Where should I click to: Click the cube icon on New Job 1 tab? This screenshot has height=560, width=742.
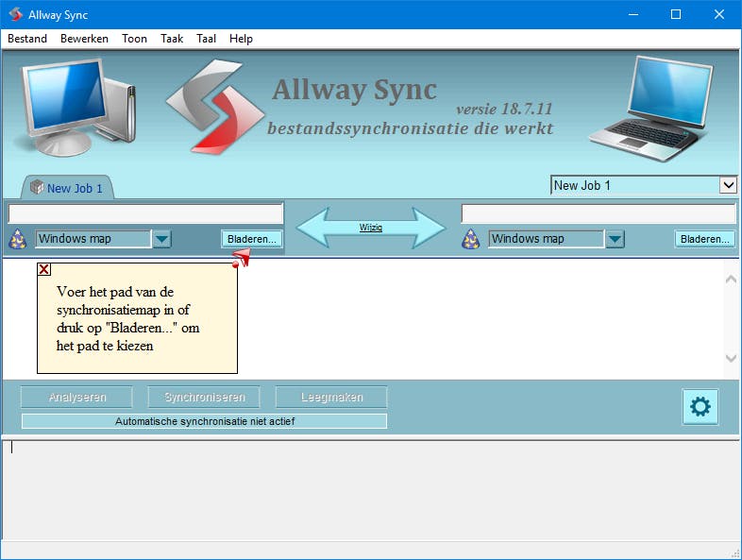(x=37, y=187)
